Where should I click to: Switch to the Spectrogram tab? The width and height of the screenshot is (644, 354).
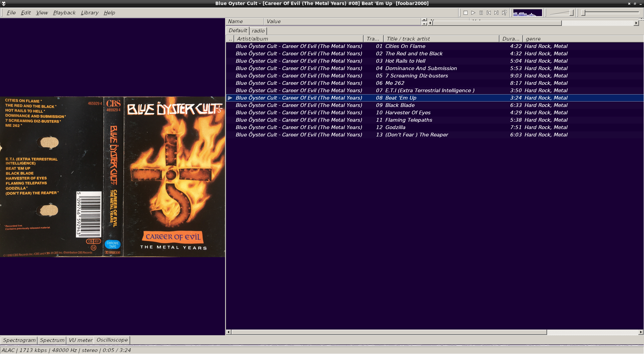tap(19, 340)
